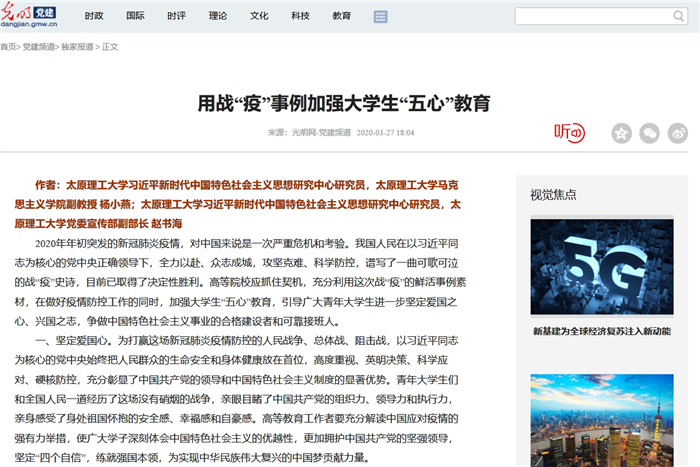
Task: Open the 独家报道 breadcrumb link
Action: coord(76,47)
